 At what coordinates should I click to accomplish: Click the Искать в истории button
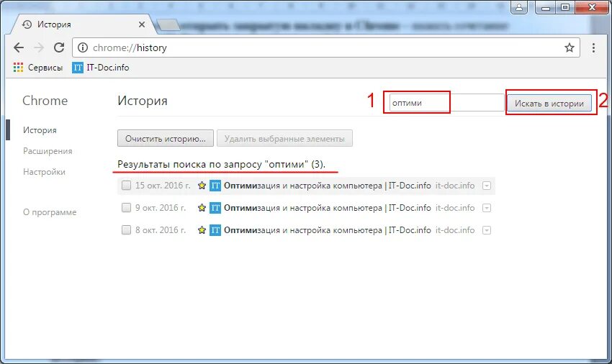(549, 104)
